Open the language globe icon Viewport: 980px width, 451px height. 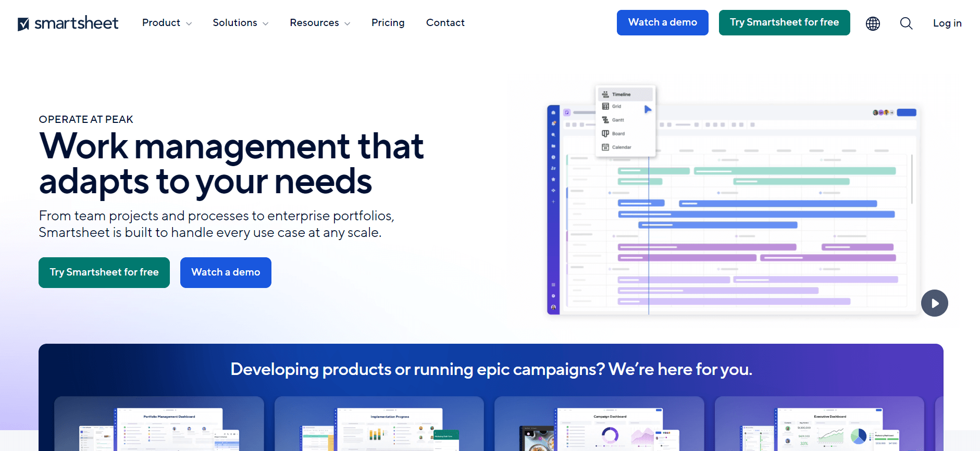tap(873, 23)
